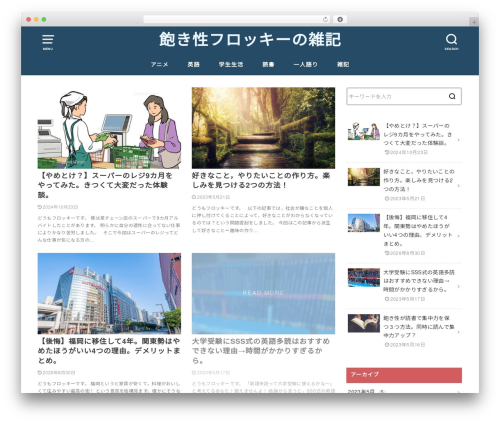Open the forest stairway photo thumbnail
This screenshot has height=423, width=500.
click(x=263, y=128)
